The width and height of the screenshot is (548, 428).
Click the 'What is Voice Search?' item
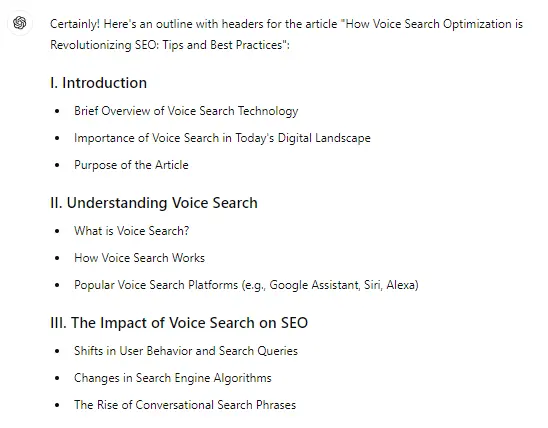(131, 231)
